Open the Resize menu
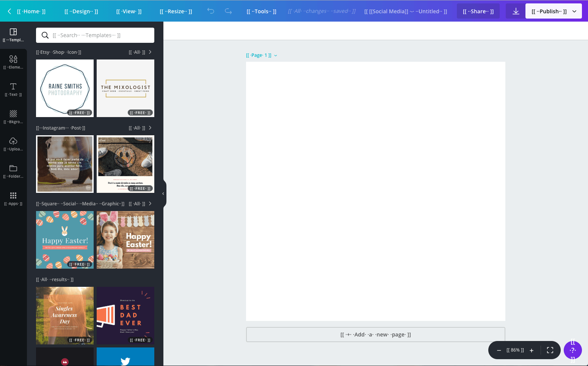The width and height of the screenshot is (588, 366). (x=176, y=11)
